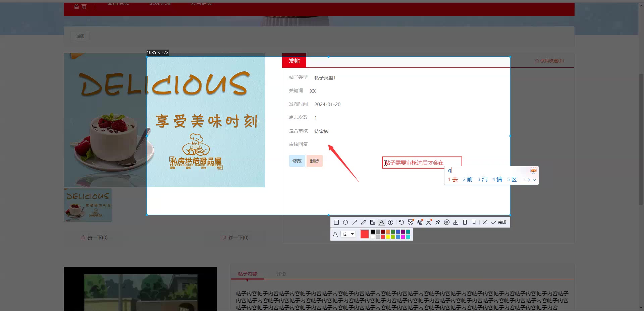The width and height of the screenshot is (644, 311).
Task: Click the 赞一下(0) like link
Action: click(x=94, y=238)
